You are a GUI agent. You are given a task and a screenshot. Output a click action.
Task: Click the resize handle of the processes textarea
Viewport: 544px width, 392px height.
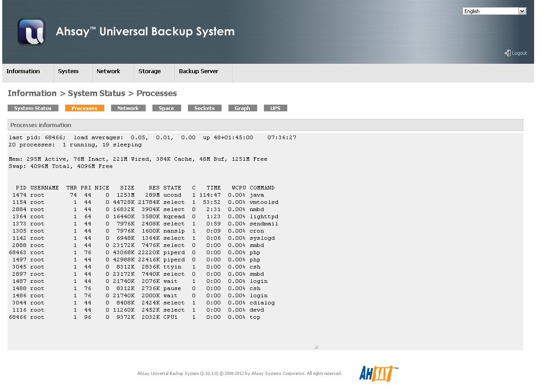316,347
